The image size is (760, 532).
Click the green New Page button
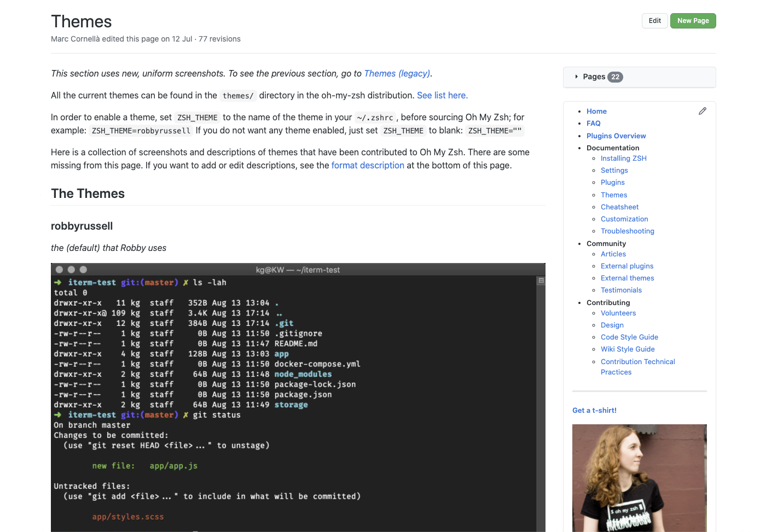click(693, 21)
